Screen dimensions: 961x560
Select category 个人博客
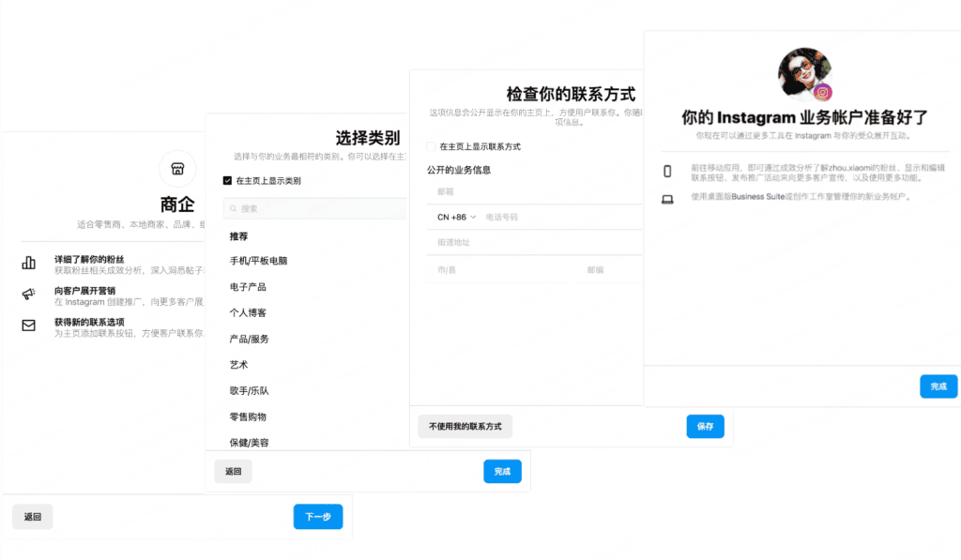click(x=248, y=313)
